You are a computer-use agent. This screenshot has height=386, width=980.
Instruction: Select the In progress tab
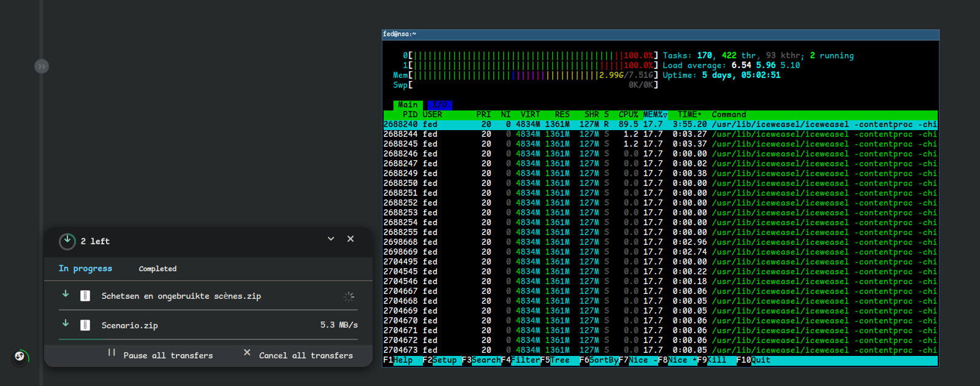[x=85, y=269]
